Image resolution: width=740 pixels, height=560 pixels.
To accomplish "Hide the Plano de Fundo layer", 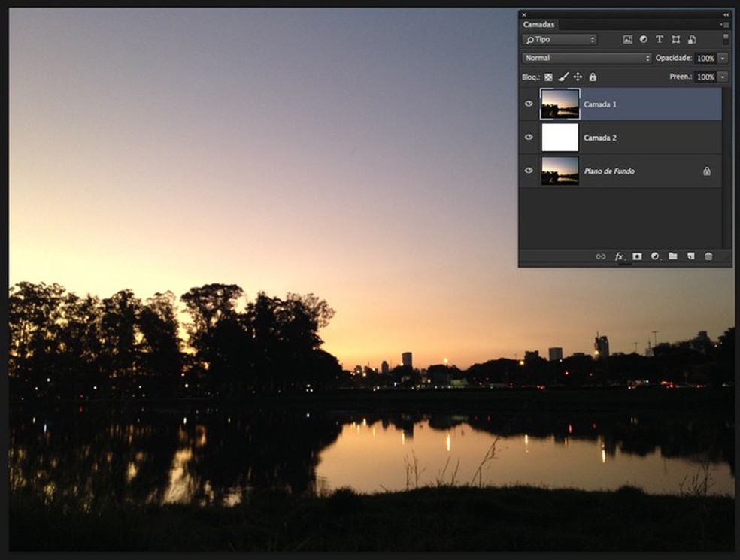I will click(x=529, y=171).
